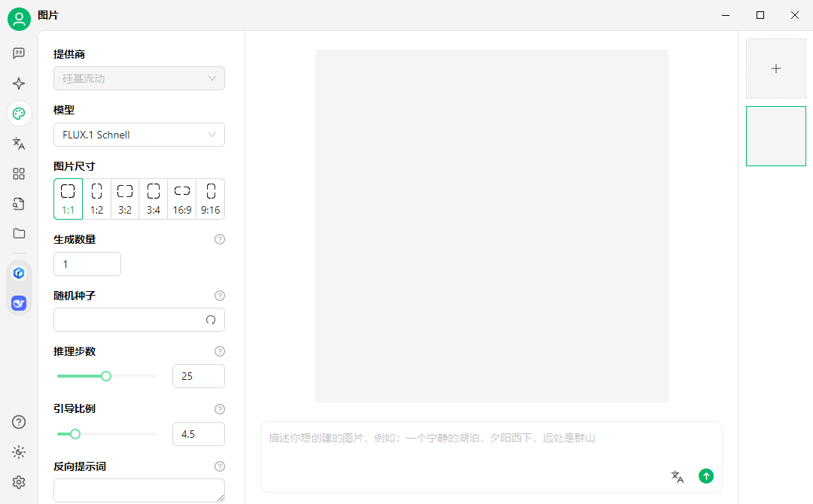The width and height of the screenshot is (813, 504).
Task: Show help for 推理步数
Action: (x=220, y=351)
